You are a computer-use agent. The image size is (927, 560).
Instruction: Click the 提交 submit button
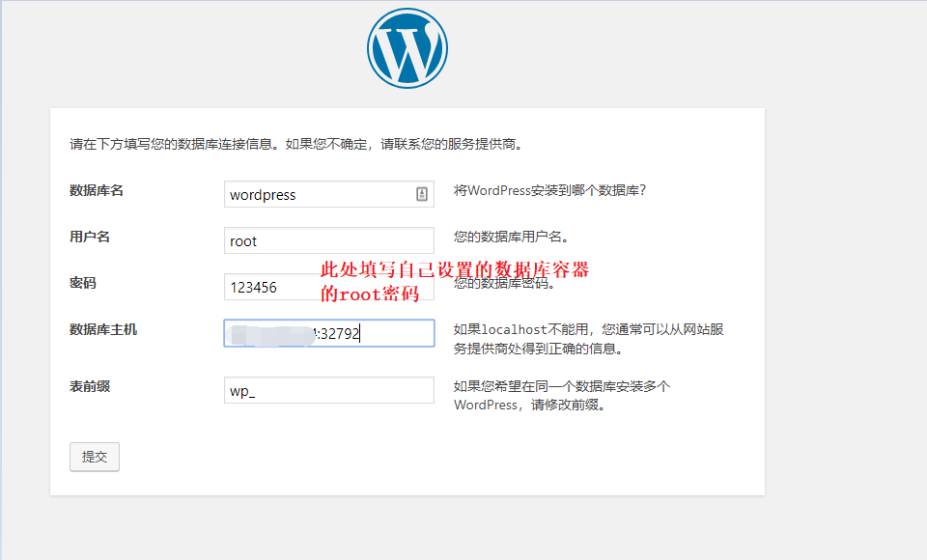click(x=95, y=457)
